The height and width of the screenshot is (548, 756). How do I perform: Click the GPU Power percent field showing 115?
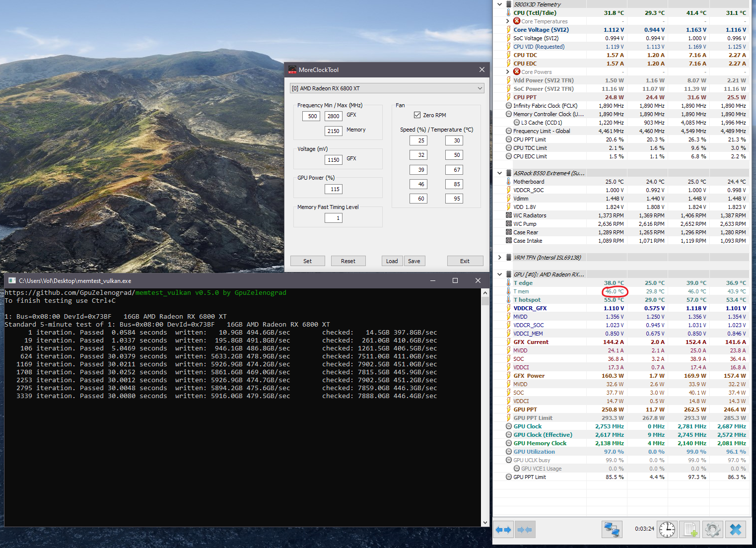(334, 189)
